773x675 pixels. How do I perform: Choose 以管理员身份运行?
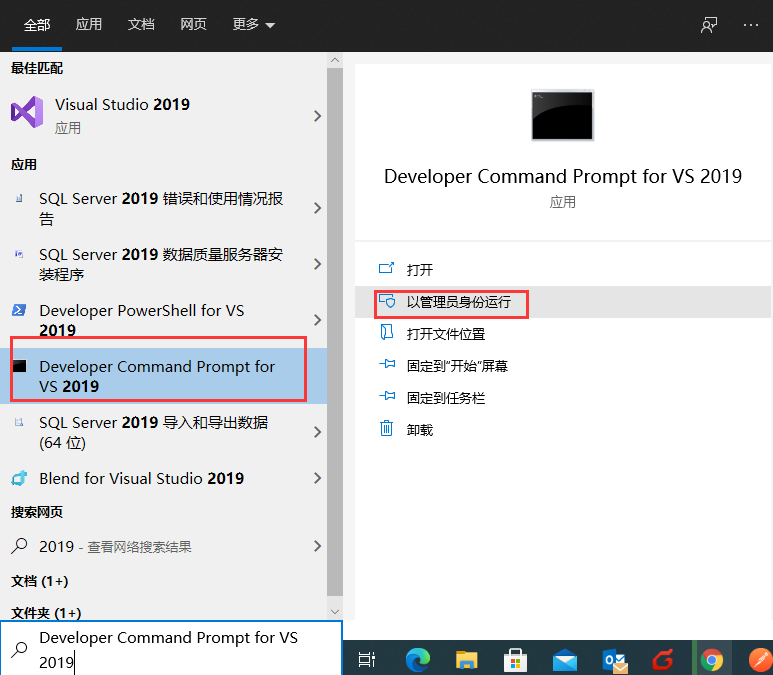(x=563, y=302)
